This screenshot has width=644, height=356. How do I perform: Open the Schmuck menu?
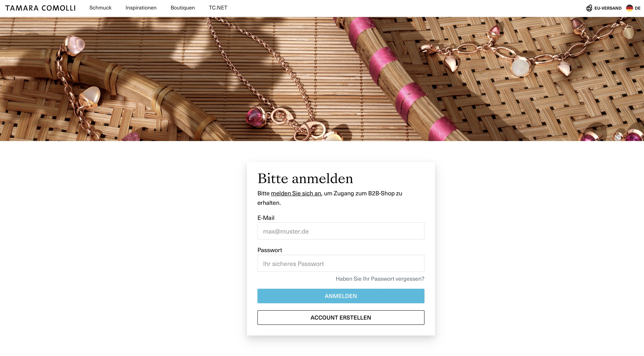coord(100,8)
